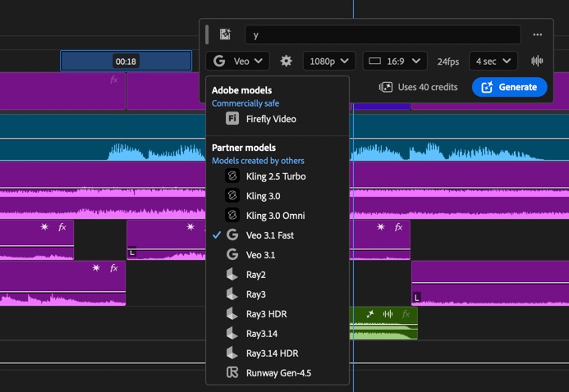
Task: Click the Commercially safe link
Action: pyautogui.click(x=245, y=103)
